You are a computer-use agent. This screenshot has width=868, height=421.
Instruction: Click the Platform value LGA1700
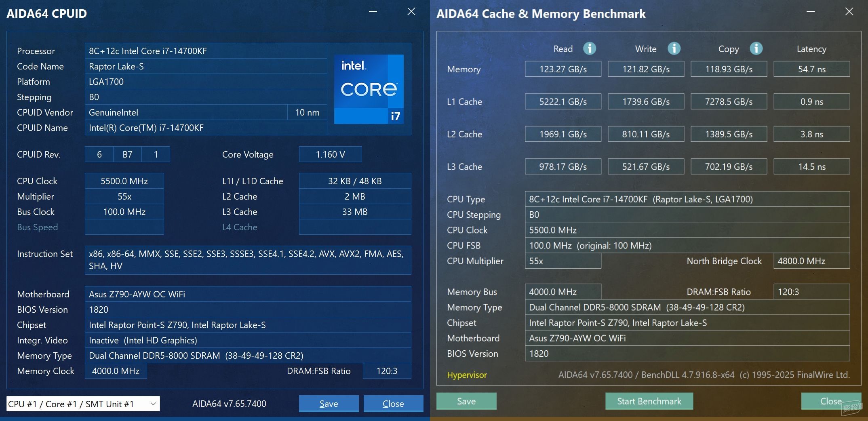[x=206, y=82]
